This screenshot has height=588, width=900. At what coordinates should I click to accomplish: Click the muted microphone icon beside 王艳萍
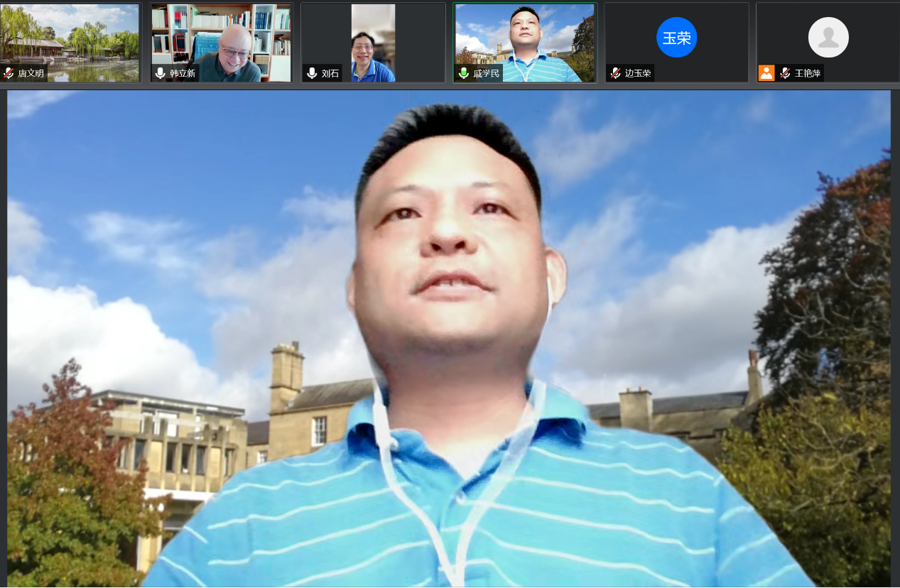coord(785,73)
